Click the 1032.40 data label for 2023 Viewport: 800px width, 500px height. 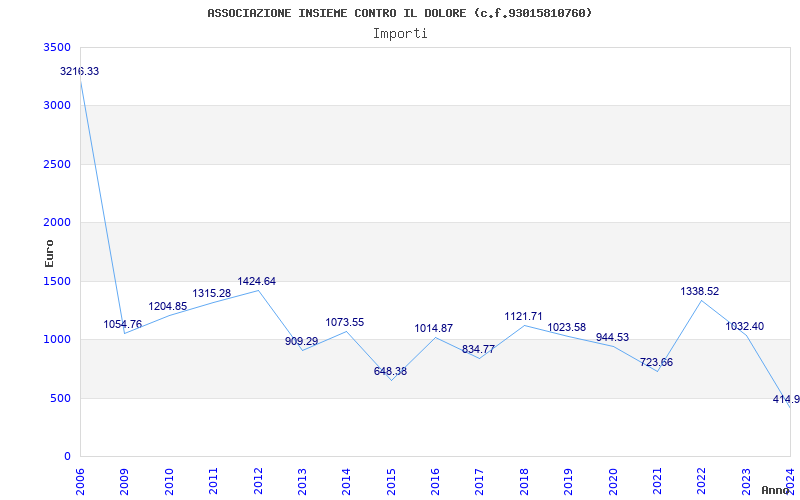pos(745,327)
